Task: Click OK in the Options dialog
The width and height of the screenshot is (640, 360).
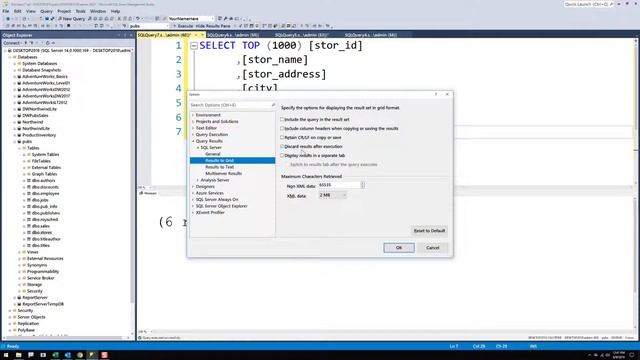Action: 399,248
